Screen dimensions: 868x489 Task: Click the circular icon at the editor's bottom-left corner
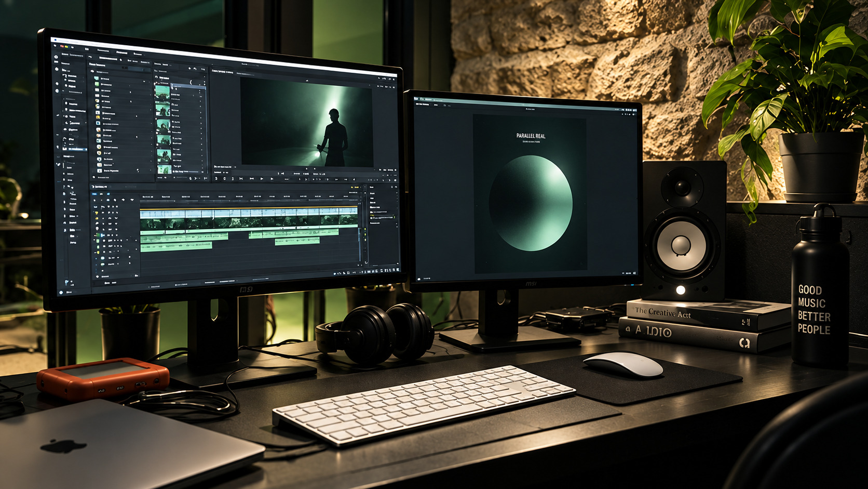pyautogui.click(x=61, y=293)
